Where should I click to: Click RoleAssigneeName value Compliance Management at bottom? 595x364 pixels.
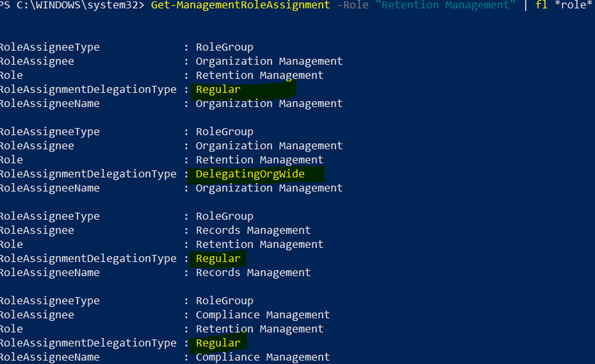[263, 357]
